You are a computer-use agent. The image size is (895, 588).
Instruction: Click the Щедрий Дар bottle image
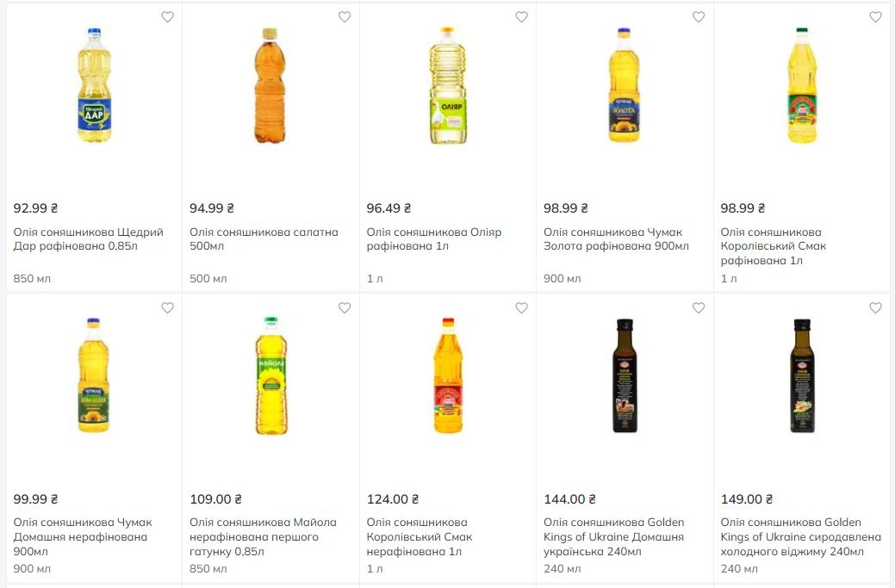[x=94, y=85]
